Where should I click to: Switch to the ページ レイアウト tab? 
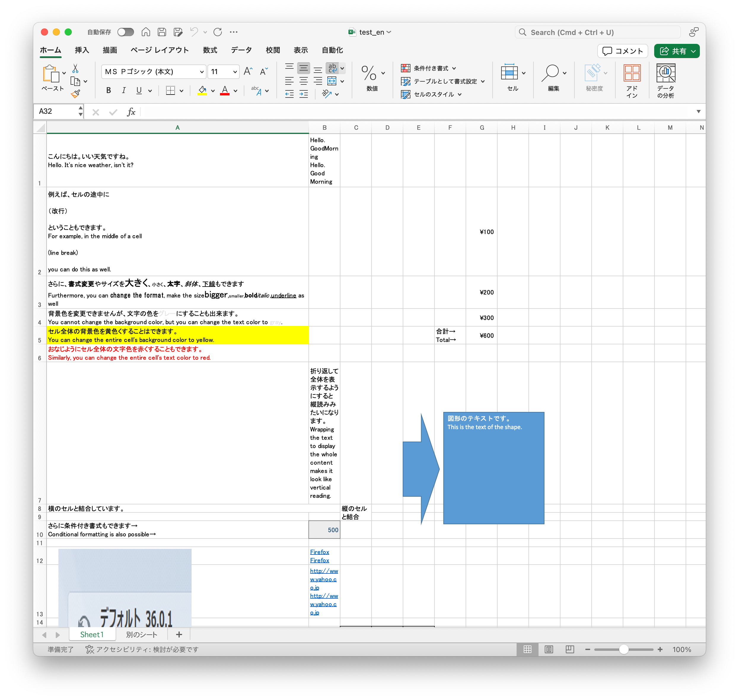coord(160,50)
